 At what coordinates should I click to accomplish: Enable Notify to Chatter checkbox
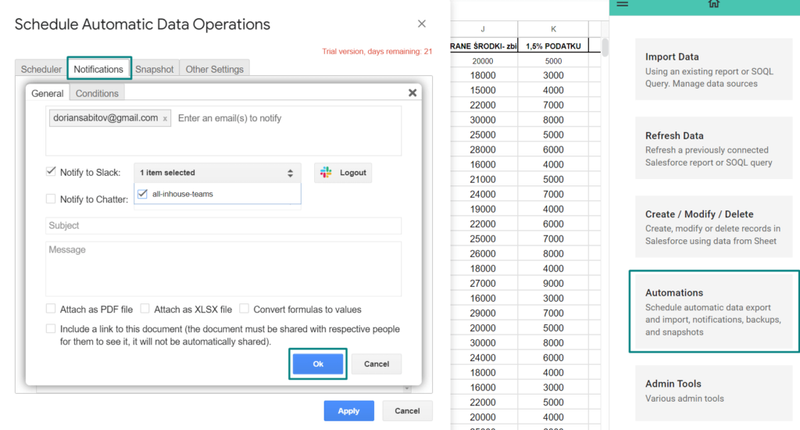51,199
